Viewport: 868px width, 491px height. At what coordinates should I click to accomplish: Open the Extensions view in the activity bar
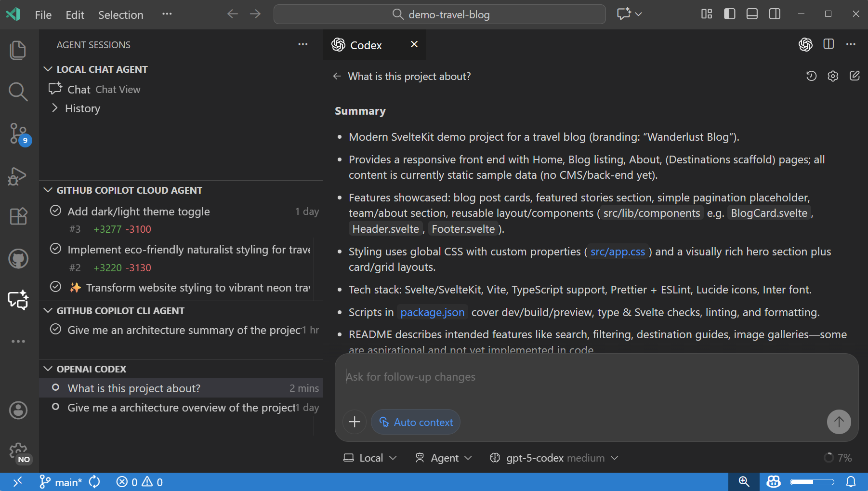click(18, 216)
